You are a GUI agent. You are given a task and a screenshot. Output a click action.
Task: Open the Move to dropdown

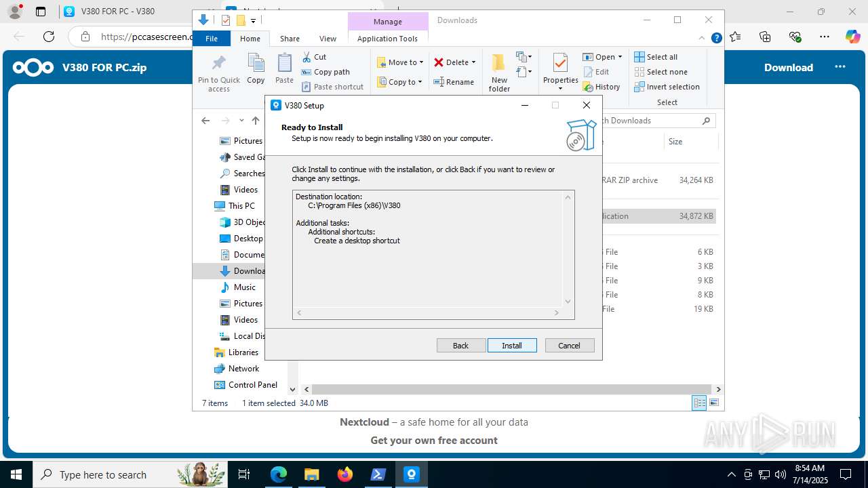tap(400, 62)
